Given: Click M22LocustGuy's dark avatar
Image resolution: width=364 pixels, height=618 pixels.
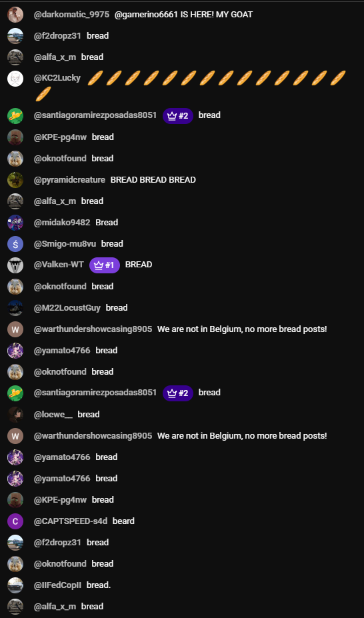Looking at the screenshot, I should (15, 307).
